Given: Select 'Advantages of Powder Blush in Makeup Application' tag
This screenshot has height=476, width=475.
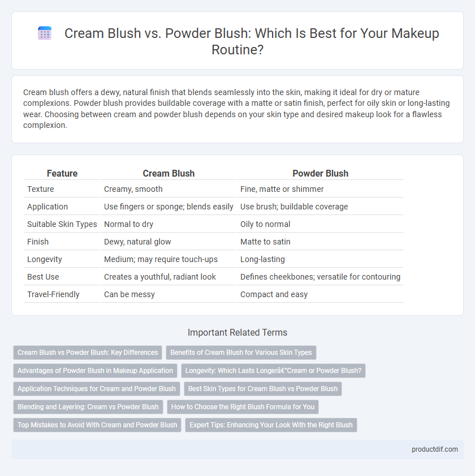Looking at the screenshot, I should (x=95, y=371).
